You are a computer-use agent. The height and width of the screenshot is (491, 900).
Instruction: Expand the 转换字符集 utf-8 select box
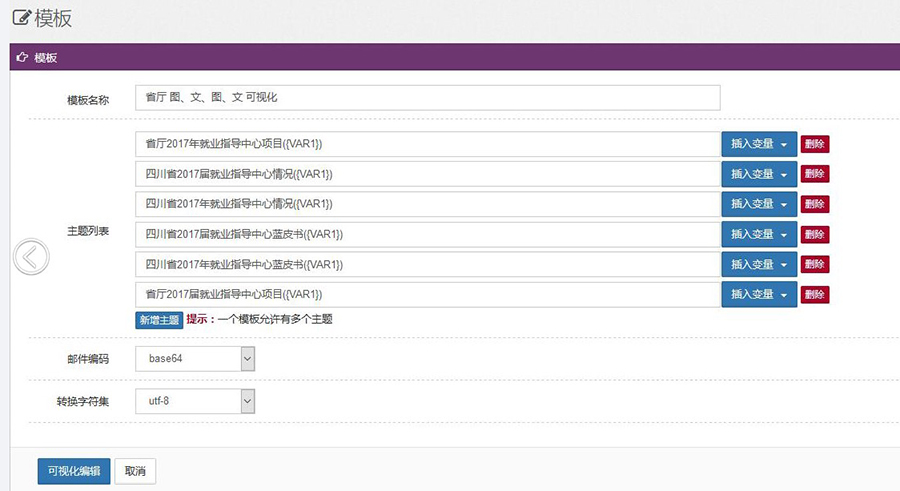point(195,401)
